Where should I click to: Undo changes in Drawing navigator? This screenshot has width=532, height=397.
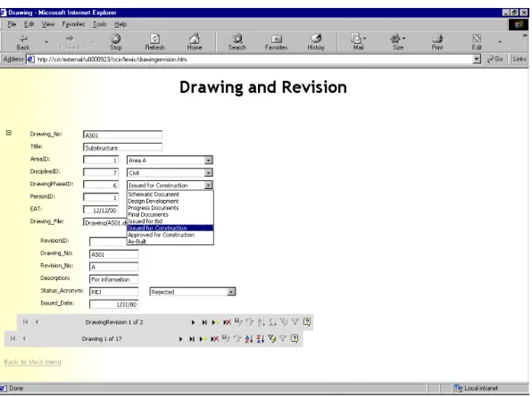click(x=237, y=339)
